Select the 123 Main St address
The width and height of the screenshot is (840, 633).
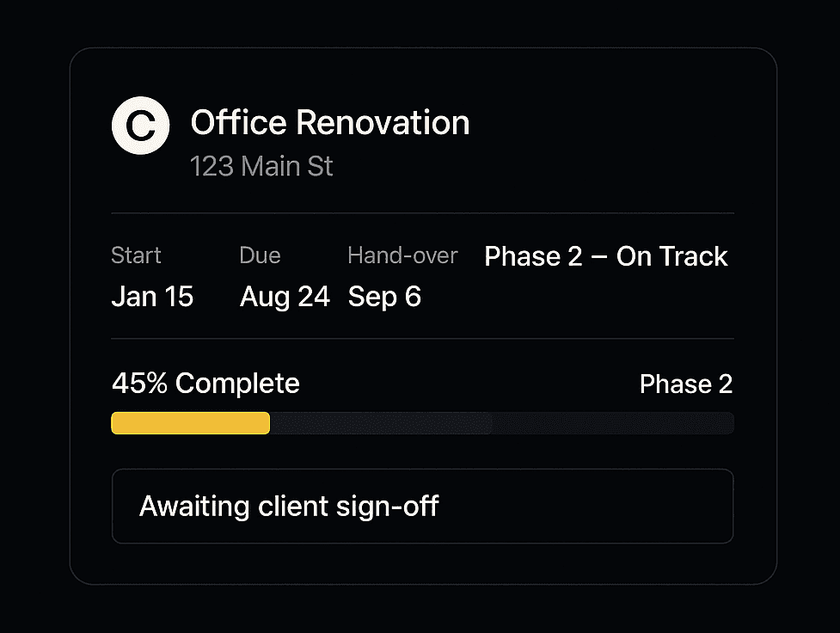tap(261, 166)
